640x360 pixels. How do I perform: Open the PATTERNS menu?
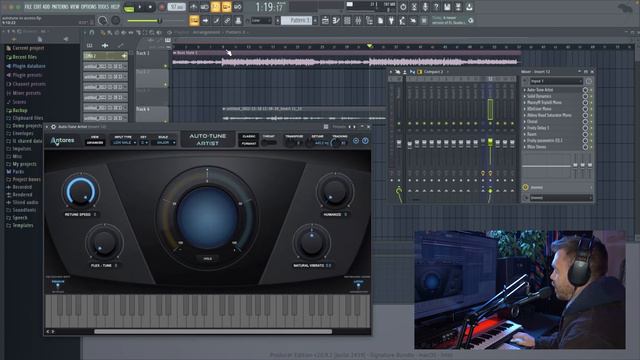61,7
